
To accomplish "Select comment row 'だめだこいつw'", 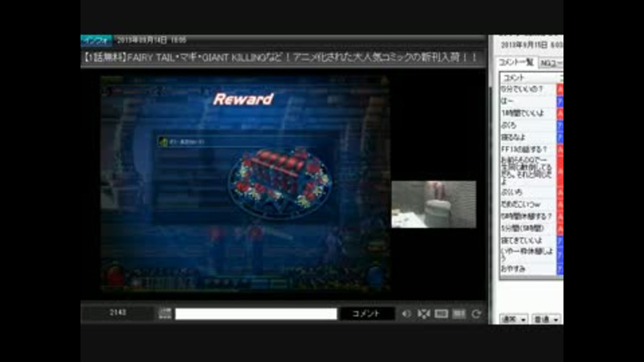I will (528, 204).
